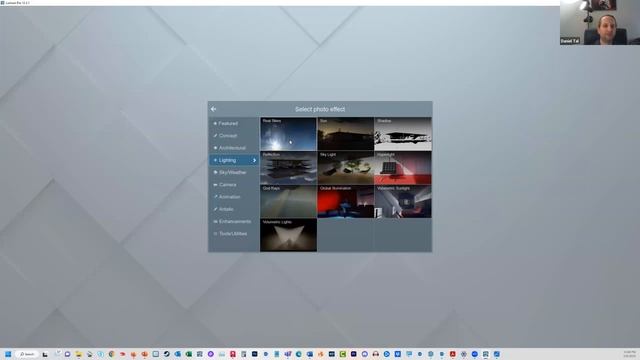Open the Enhancements effects category
Screen dimensions: 640x360
pyautogui.click(x=234, y=221)
